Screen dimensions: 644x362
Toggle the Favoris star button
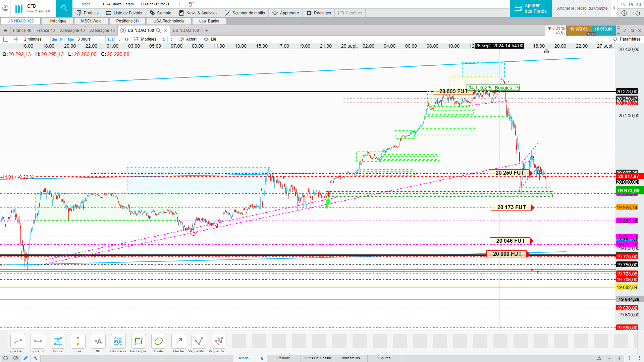262,358
